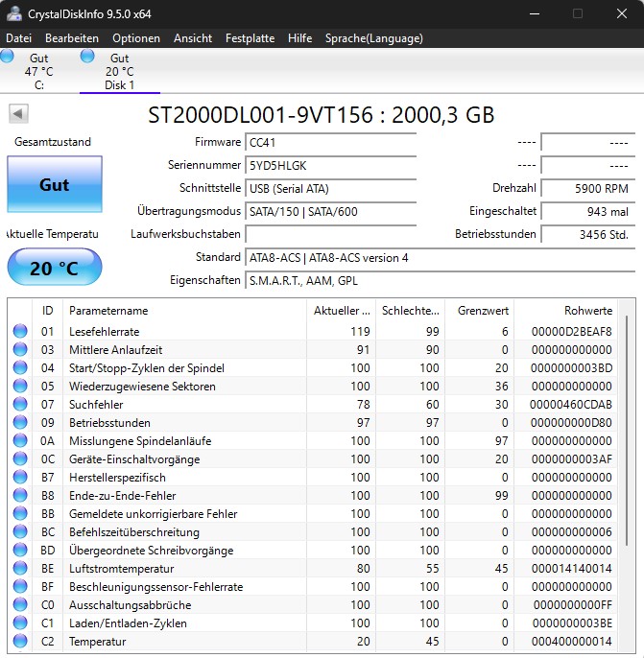Image resolution: width=644 pixels, height=658 pixels.
Task: Open the Ansicht menu
Action: [193, 38]
